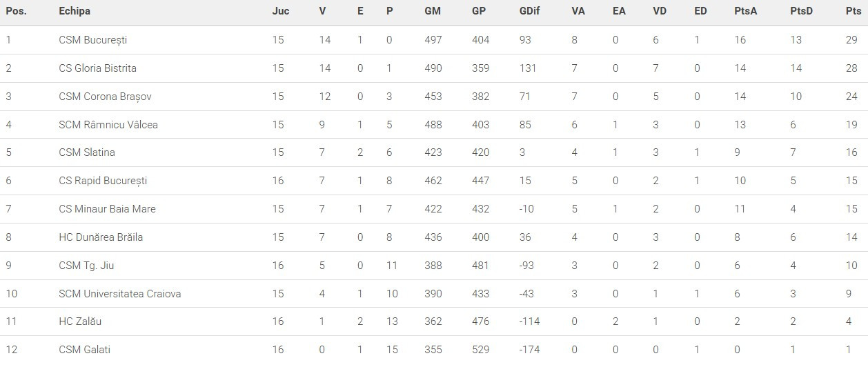Select HC Zalău in standings
The image size is (868, 367).
coord(80,321)
